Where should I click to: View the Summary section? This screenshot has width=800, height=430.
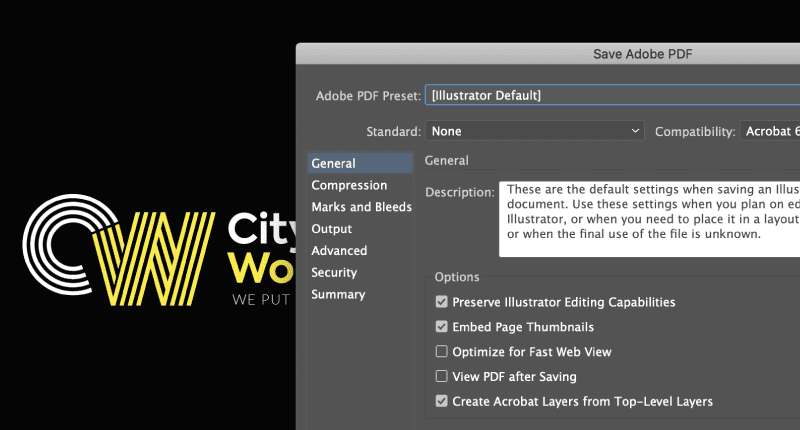[338, 295]
